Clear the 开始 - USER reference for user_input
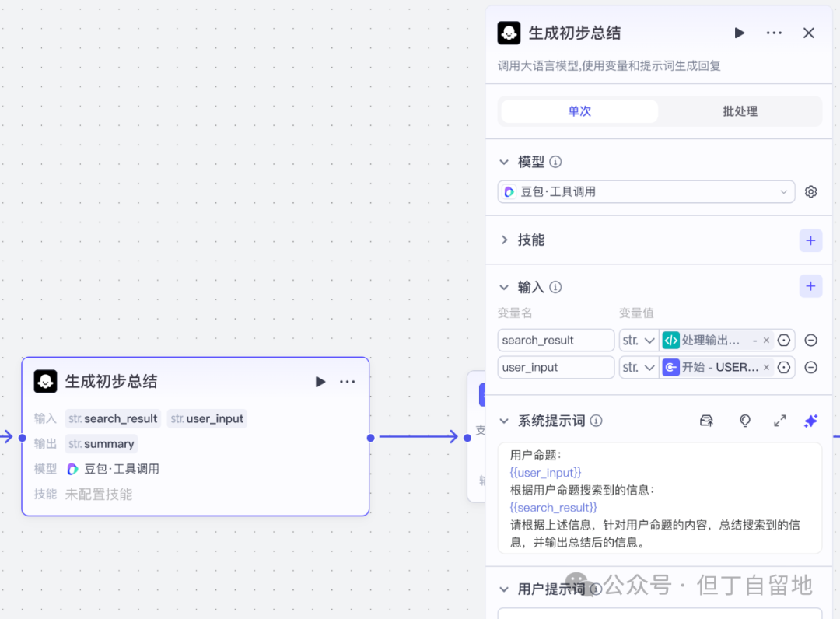Screen dimensions: 840x619 click(x=766, y=367)
